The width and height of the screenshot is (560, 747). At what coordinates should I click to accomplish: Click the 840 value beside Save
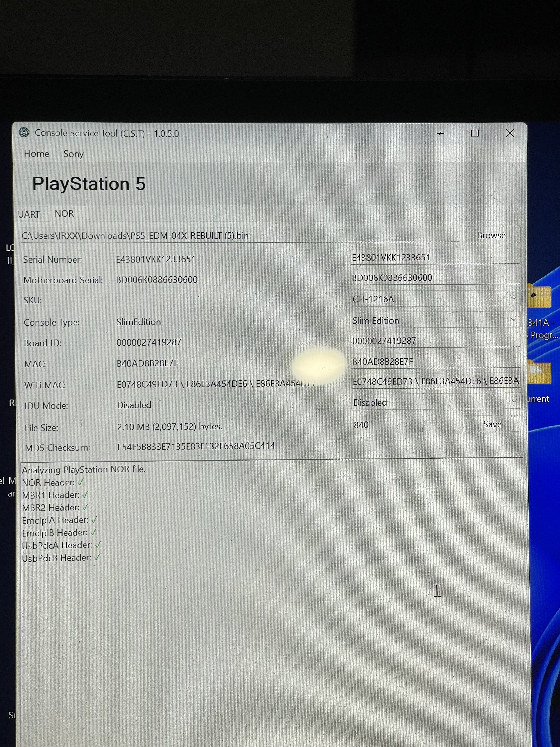[x=361, y=425]
